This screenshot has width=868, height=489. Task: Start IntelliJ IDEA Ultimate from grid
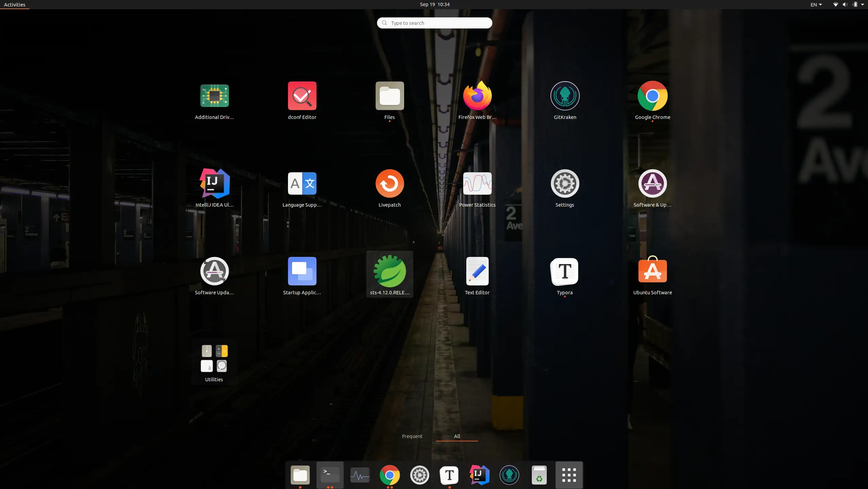click(214, 184)
